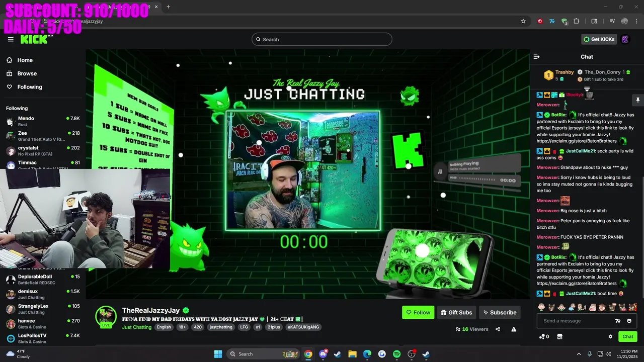The width and height of the screenshot is (644, 362).
Task: Open chat settings gear
Action: 610,336
